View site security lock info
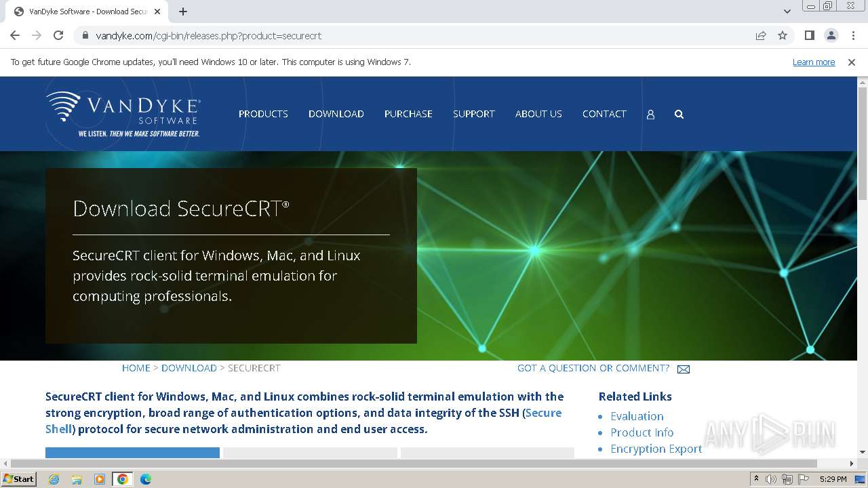 tap(85, 35)
